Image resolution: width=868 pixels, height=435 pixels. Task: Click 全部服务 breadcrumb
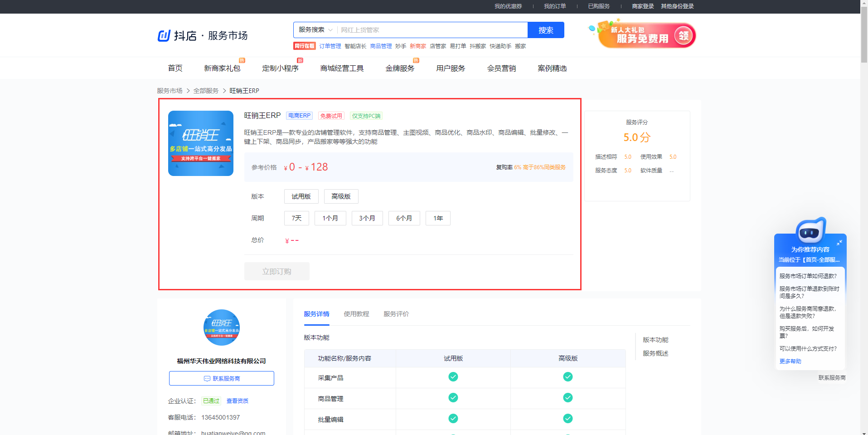206,91
